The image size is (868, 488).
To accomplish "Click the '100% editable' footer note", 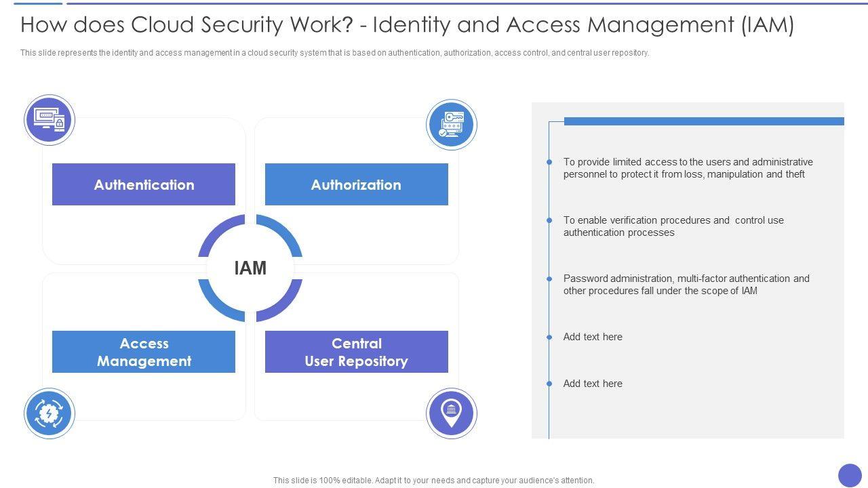I will (434, 481).
